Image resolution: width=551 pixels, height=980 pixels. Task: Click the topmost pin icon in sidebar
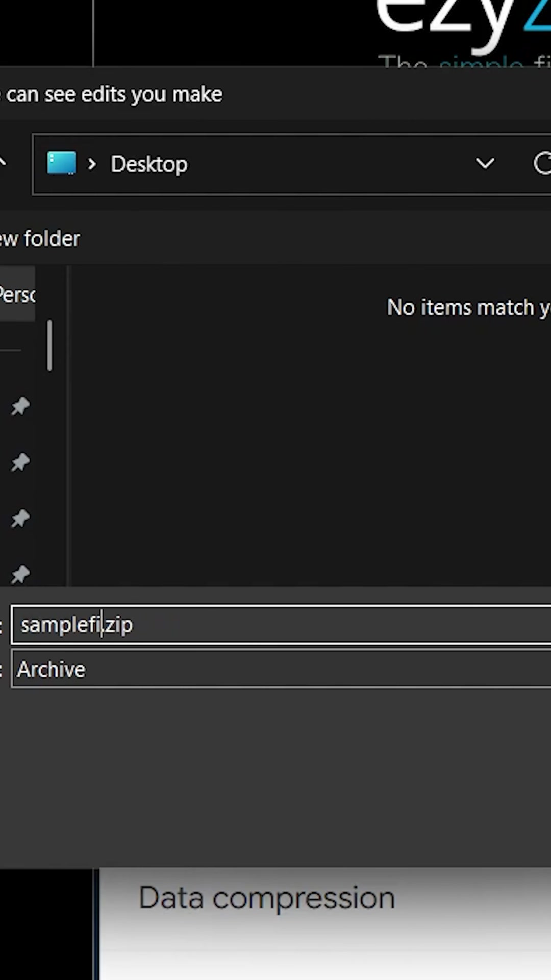[x=20, y=406]
